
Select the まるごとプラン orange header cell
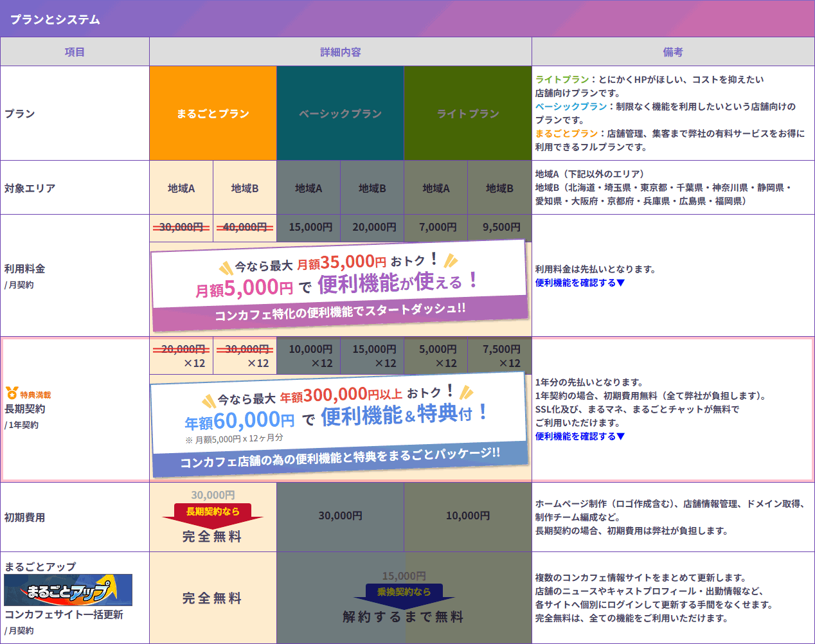pos(213,114)
